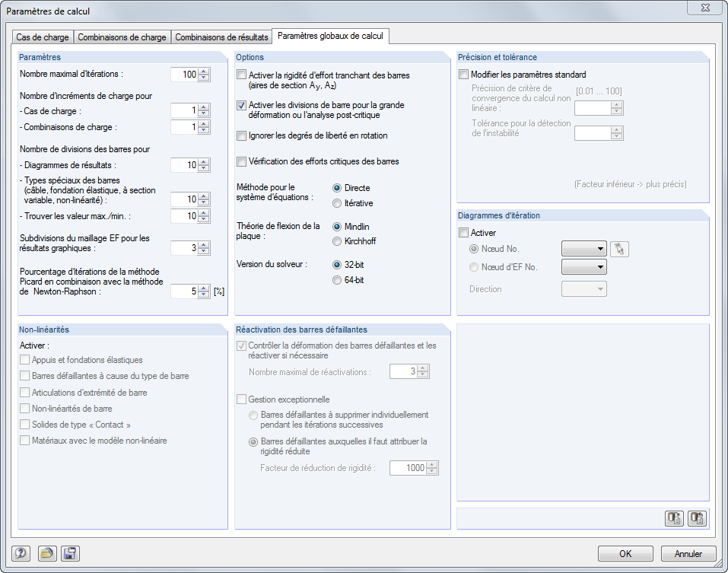The width and height of the screenshot is (728, 573).
Task: Close the Paramètres de calcul dialog
Action: tap(705, 8)
